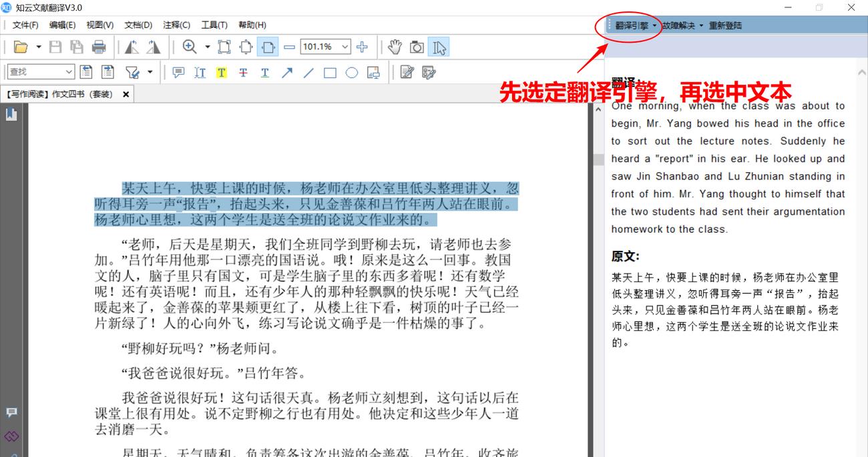The width and height of the screenshot is (868, 457).
Task: Open the zoom percentage dropdown showing 101.1%
Action: [344, 47]
